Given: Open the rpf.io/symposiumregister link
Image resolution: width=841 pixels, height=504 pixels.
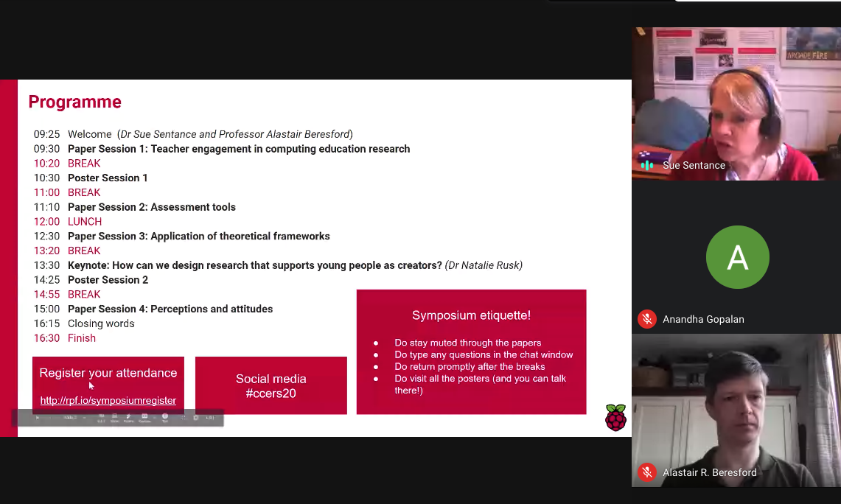Looking at the screenshot, I should coord(108,400).
